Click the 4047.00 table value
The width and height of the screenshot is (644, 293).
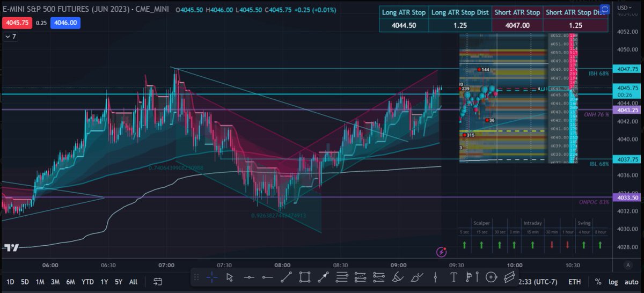point(518,25)
